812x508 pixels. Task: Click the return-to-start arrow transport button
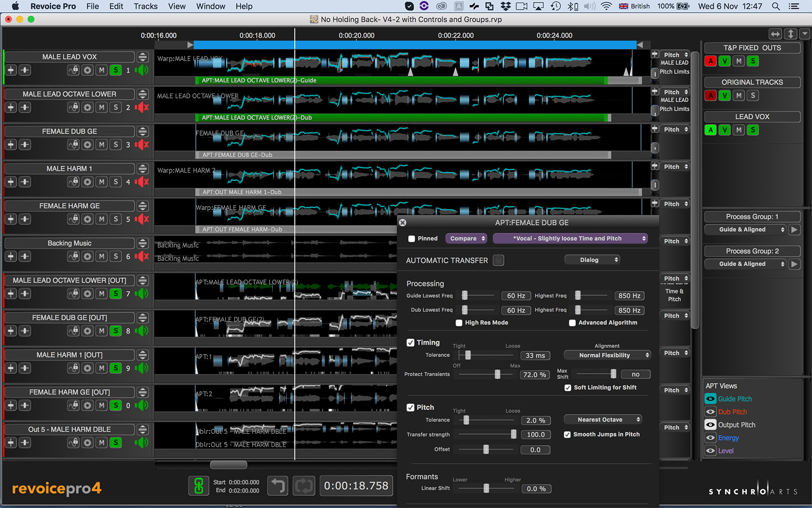click(278, 486)
